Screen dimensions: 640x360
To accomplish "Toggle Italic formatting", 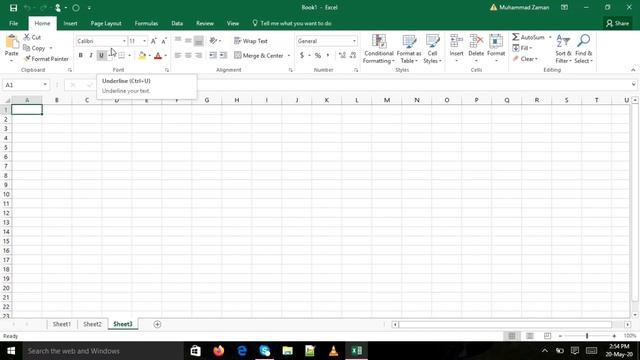I will tap(91, 56).
